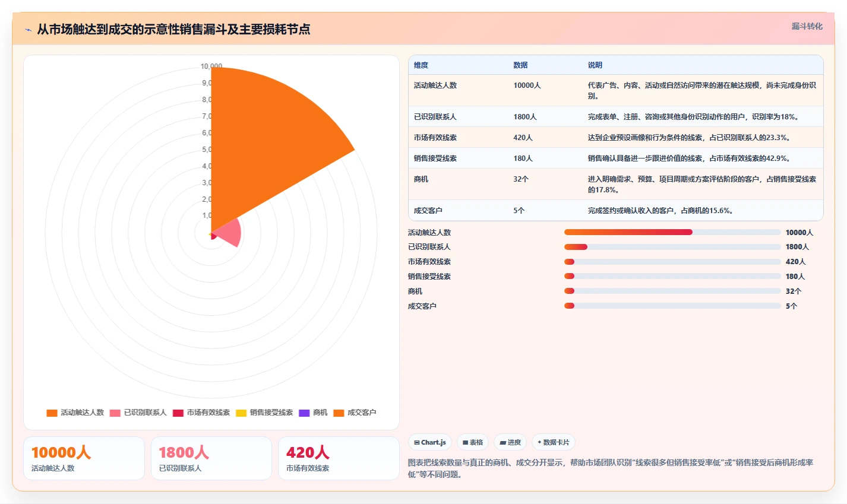The width and height of the screenshot is (847, 504).
Task: Click the 市场有效线索 progress bar
Action: (672, 262)
